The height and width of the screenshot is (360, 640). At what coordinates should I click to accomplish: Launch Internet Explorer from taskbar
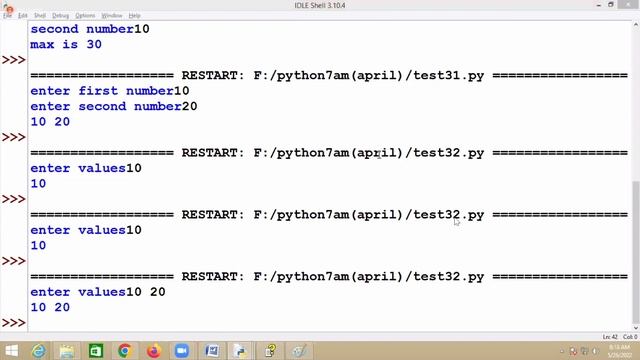(39, 351)
